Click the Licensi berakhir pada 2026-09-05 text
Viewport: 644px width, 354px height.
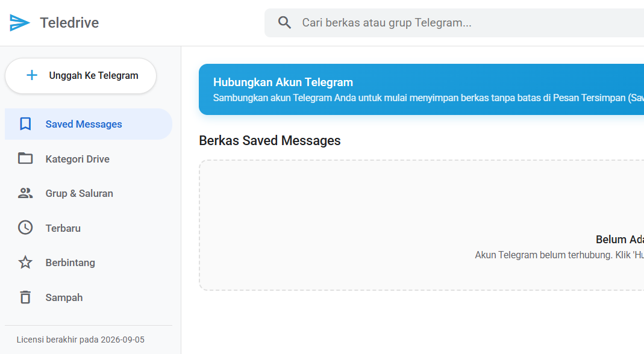tap(81, 340)
